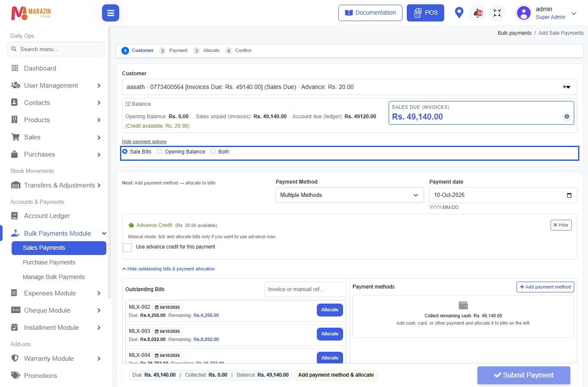Click the info icon in Sales Due box
This screenshot has height=387, width=588.
tap(567, 117)
